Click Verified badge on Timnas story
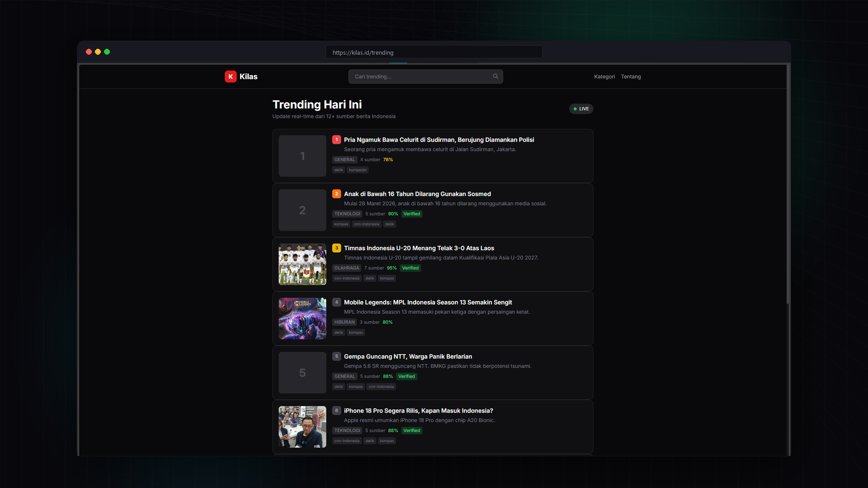868x488 pixels. point(410,268)
